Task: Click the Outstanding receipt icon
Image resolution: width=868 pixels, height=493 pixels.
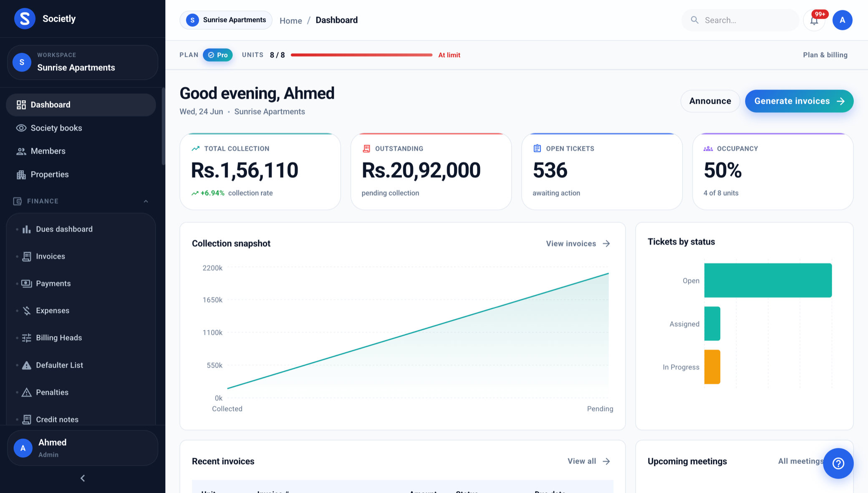Action: tap(366, 149)
